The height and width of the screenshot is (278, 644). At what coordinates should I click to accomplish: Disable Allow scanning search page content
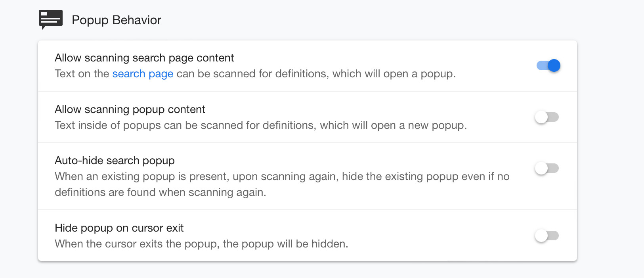click(x=548, y=65)
